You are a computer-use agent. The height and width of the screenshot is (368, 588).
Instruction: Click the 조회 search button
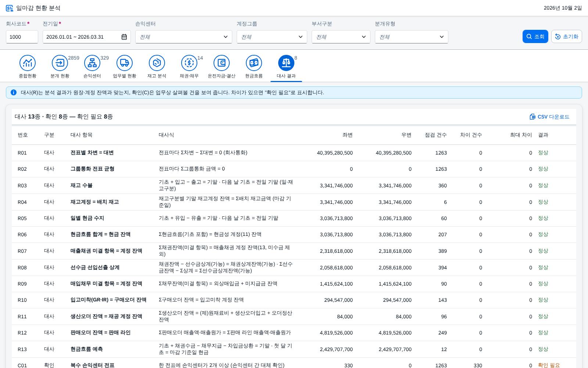tap(535, 36)
